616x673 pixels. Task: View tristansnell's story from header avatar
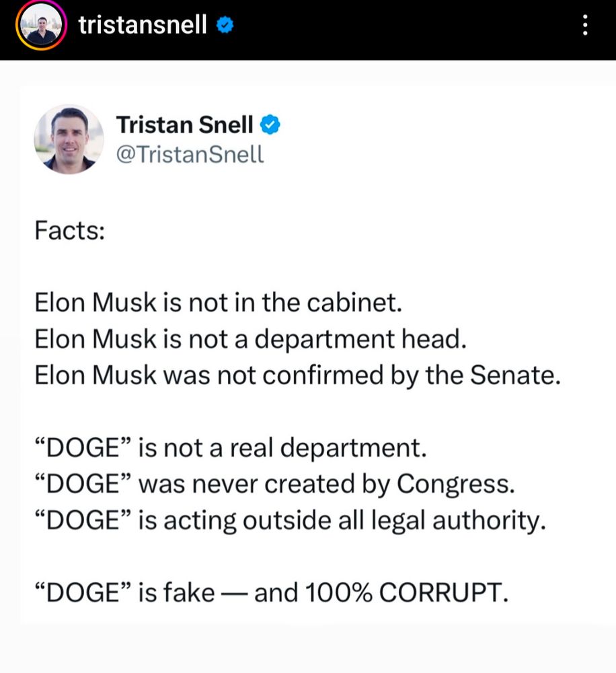pos(41,25)
